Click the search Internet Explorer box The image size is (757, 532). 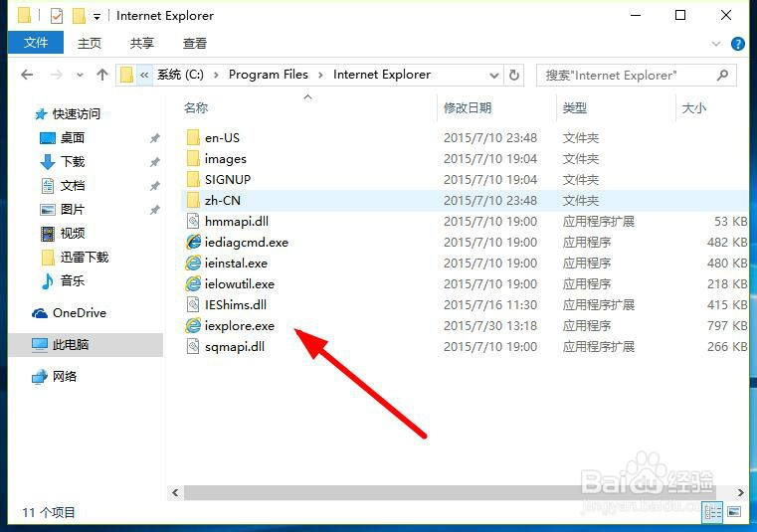pos(637,76)
